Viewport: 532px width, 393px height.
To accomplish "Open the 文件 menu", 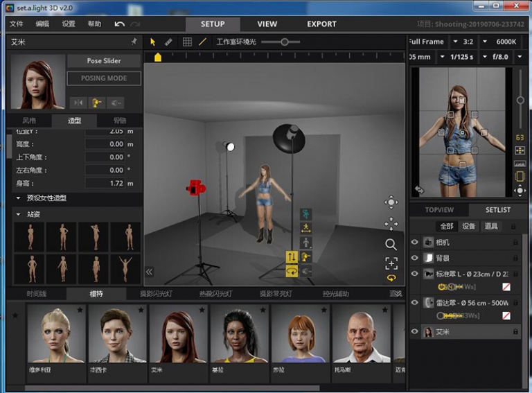I will click(x=17, y=24).
